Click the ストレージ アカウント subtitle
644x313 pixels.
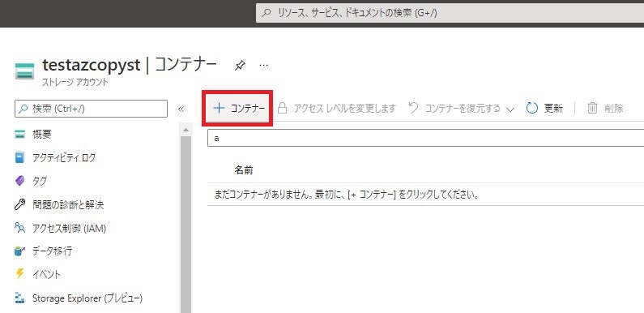click(75, 82)
